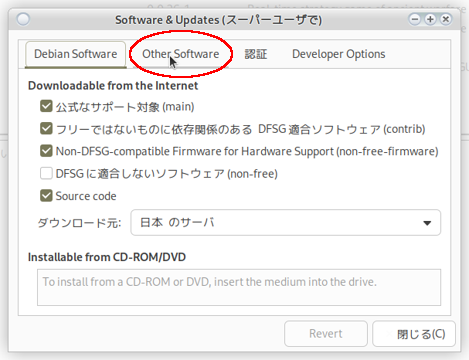Click the CD-ROM/DVD sources list box
Viewport: 469px width, 360px height.
click(239, 287)
